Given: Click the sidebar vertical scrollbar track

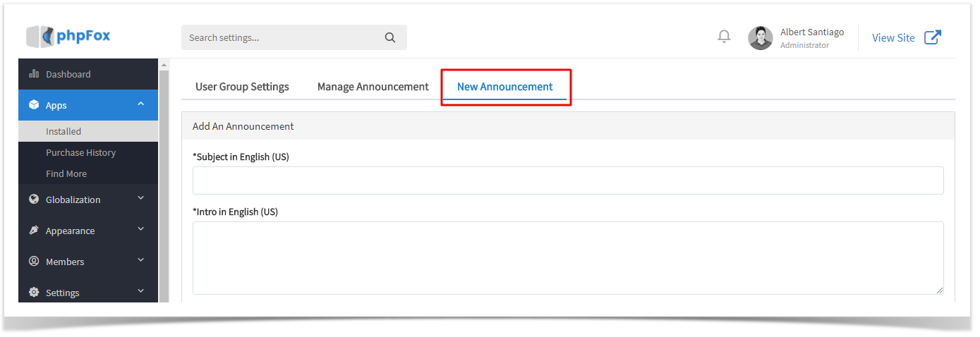Looking at the screenshot, I should click(164, 187).
